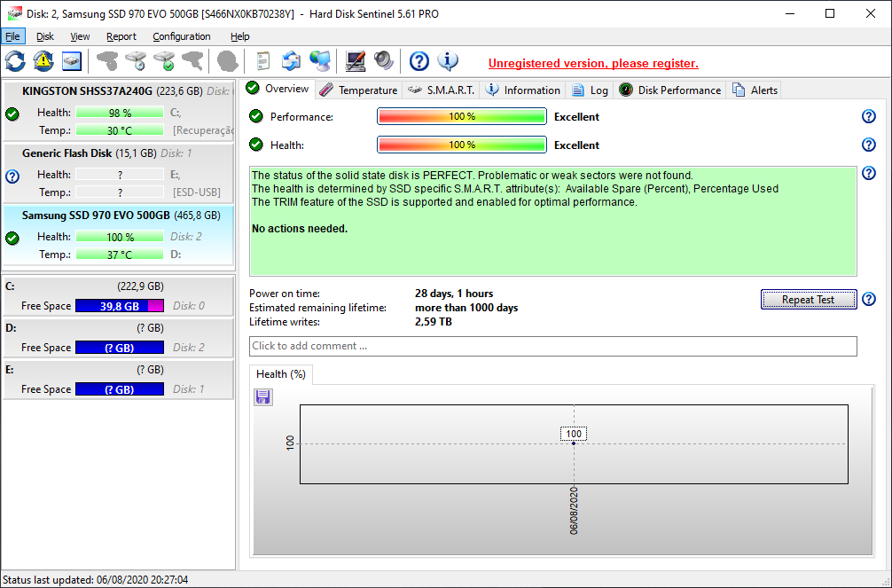Click the Click to add comment field
The height and width of the screenshot is (588, 892).
pyautogui.click(x=553, y=346)
